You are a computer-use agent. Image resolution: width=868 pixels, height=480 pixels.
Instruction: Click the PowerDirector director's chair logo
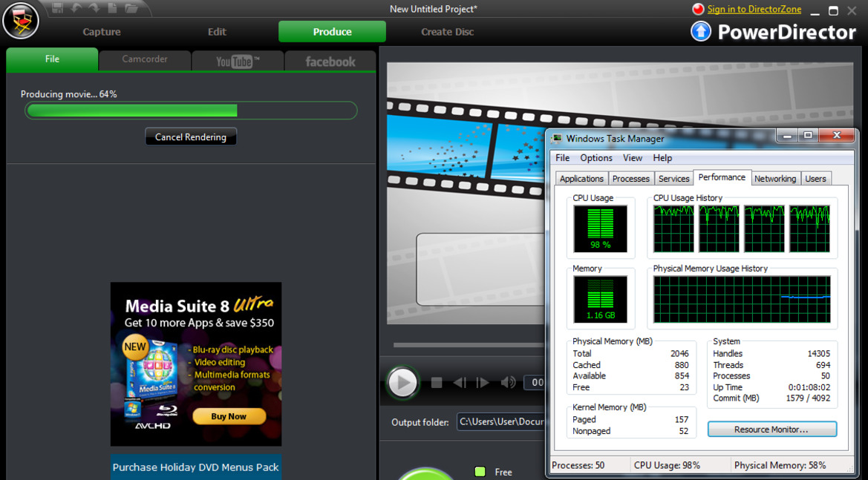click(x=21, y=21)
